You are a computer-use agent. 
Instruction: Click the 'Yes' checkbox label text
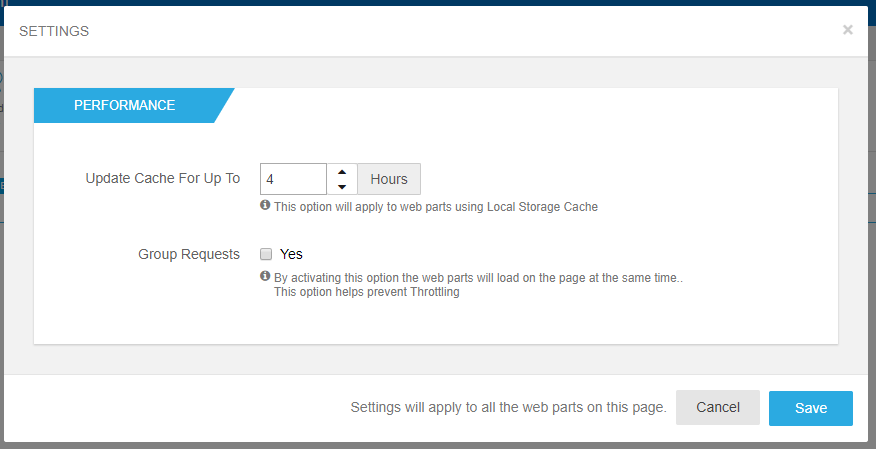tap(291, 254)
